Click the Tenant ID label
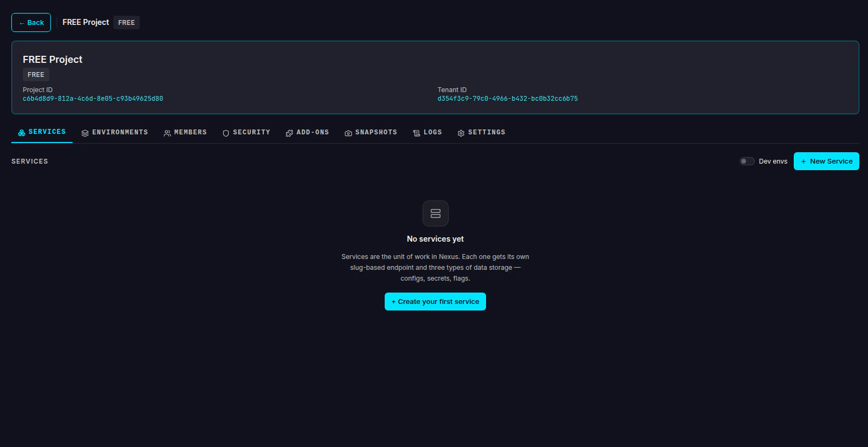Screen dimensions: 868x447 pyautogui.click(x=452, y=90)
